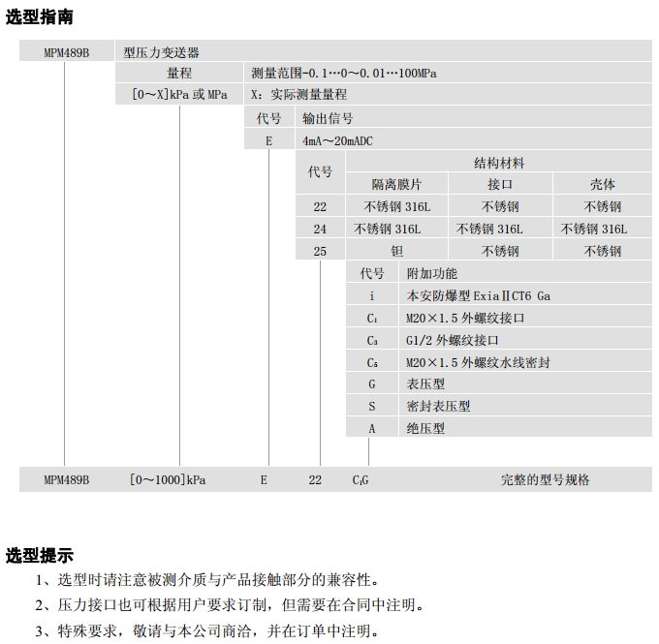Click the 壳体 column header
This screenshot has height=644, width=659.
pyautogui.click(x=602, y=184)
